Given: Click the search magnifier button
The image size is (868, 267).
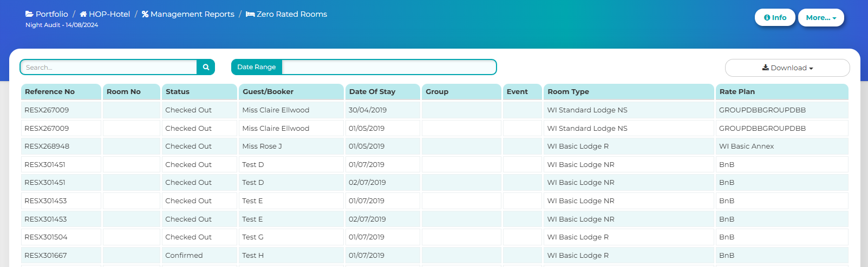Looking at the screenshot, I should click(x=206, y=67).
